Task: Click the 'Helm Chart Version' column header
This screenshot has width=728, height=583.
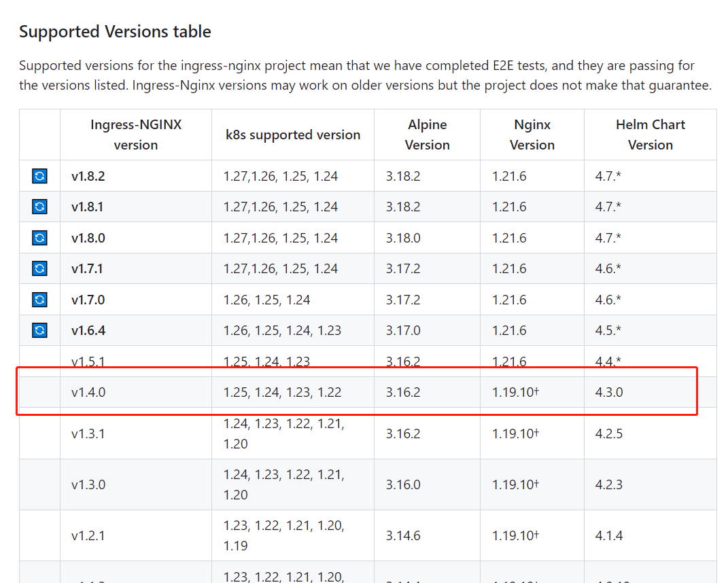Action: coord(650,135)
